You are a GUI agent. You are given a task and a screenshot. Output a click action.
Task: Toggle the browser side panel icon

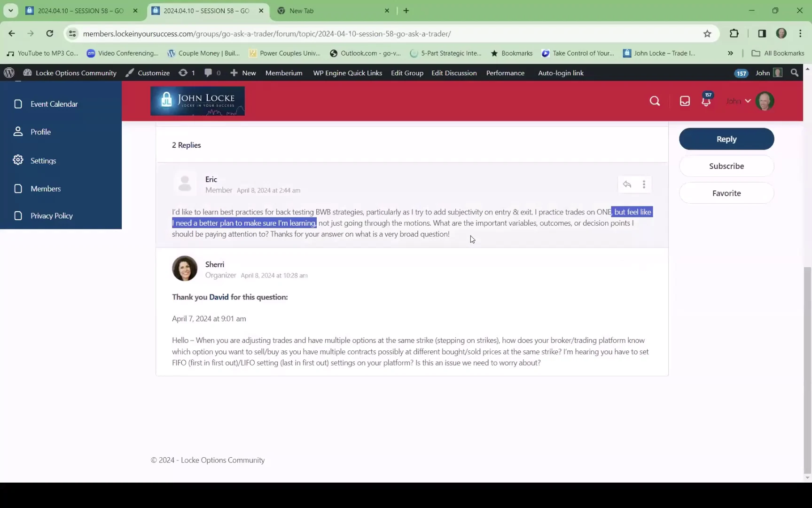pos(762,33)
